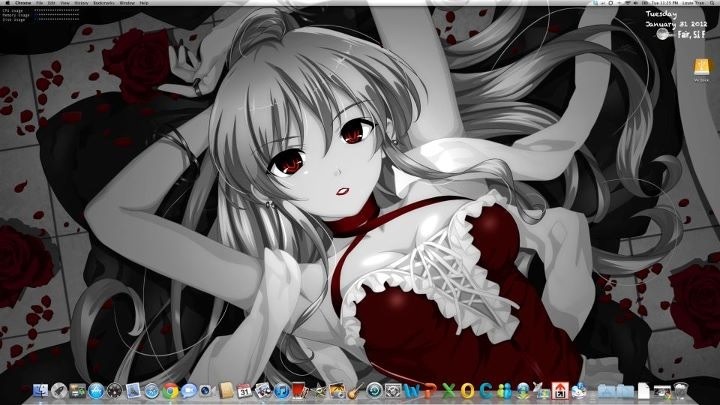Viewport: 720px width, 405px height.
Task: Open the brown Address Book icon
Action: click(x=226, y=390)
